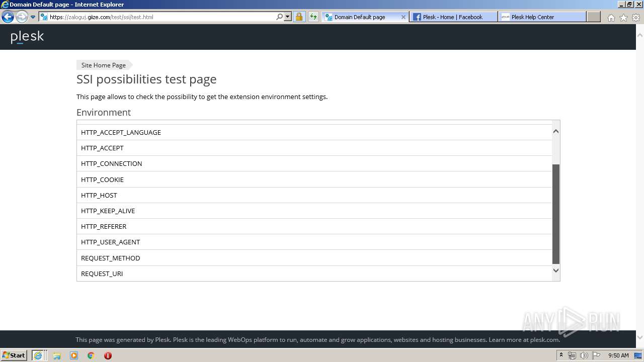Screen dimensions: 644x362
Task: Click the volume speaker tray icon
Action: tap(584, 355)
